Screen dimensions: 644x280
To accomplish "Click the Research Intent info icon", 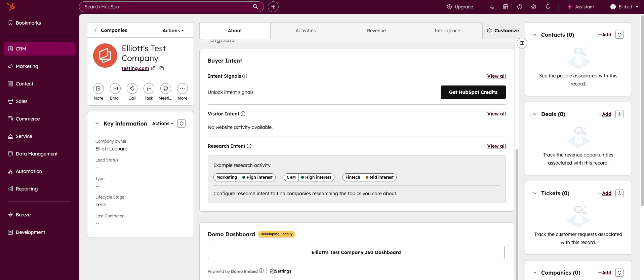I will 249,146.
